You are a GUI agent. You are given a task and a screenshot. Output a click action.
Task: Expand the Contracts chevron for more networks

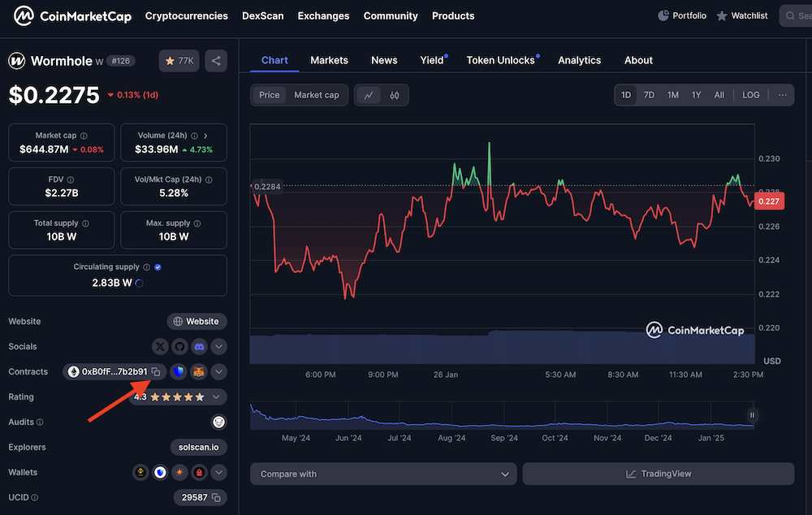(218, 372)
